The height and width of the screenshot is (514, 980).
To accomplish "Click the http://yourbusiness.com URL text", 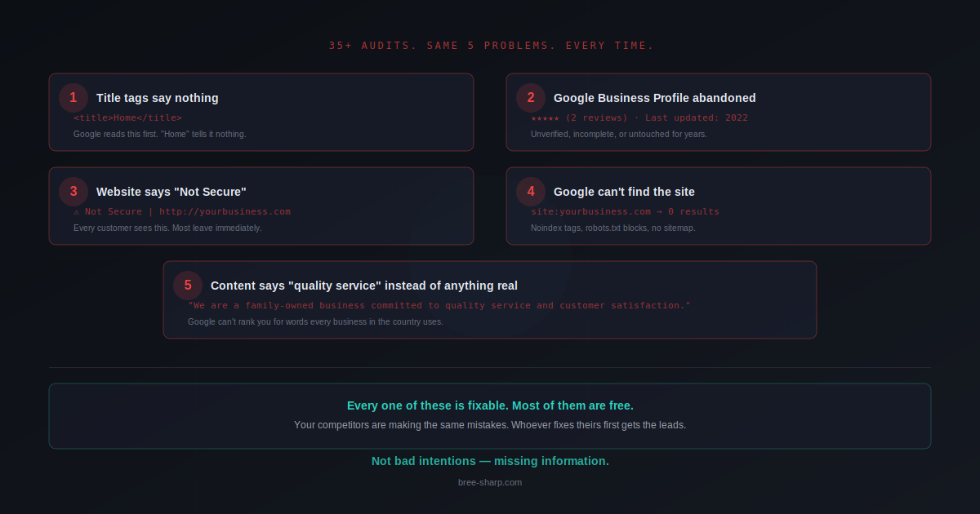I will click(225, 212).
